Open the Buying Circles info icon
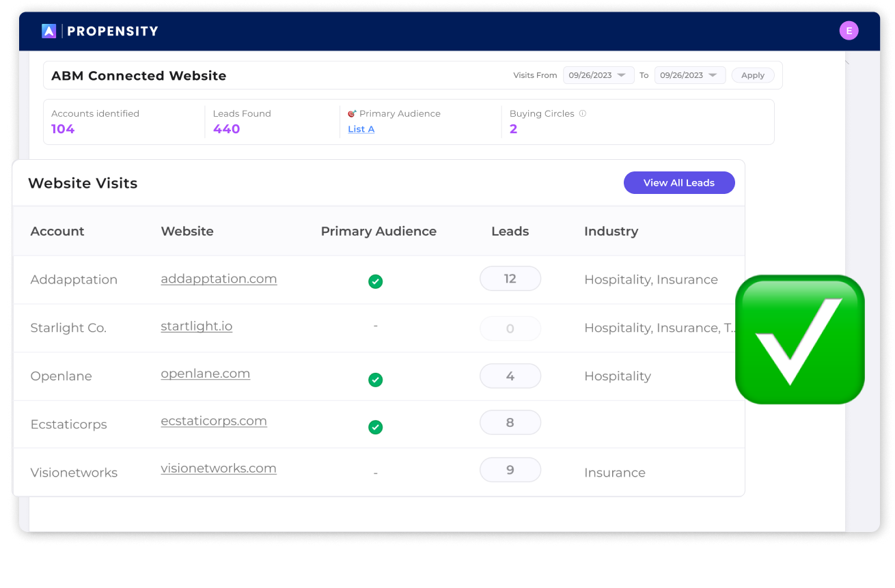895x588 pixels. click(581, 113)
